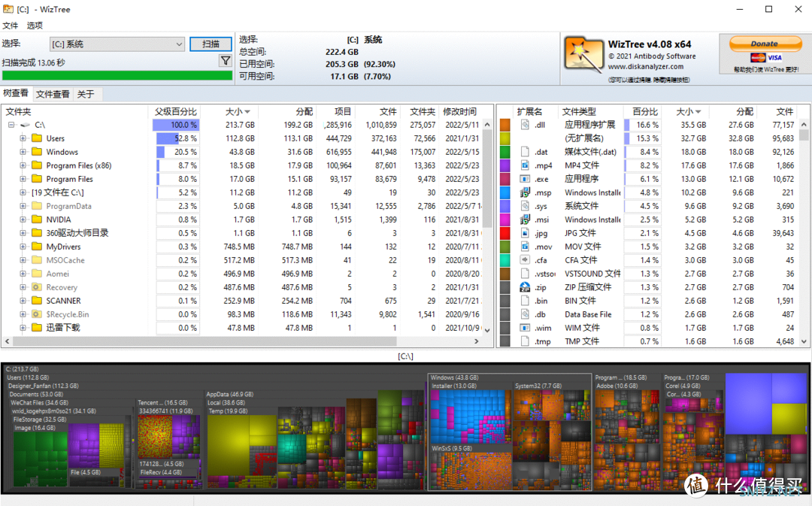Select the NVIDIA folder icon
The image size is (812, 506).
[36, 220]
